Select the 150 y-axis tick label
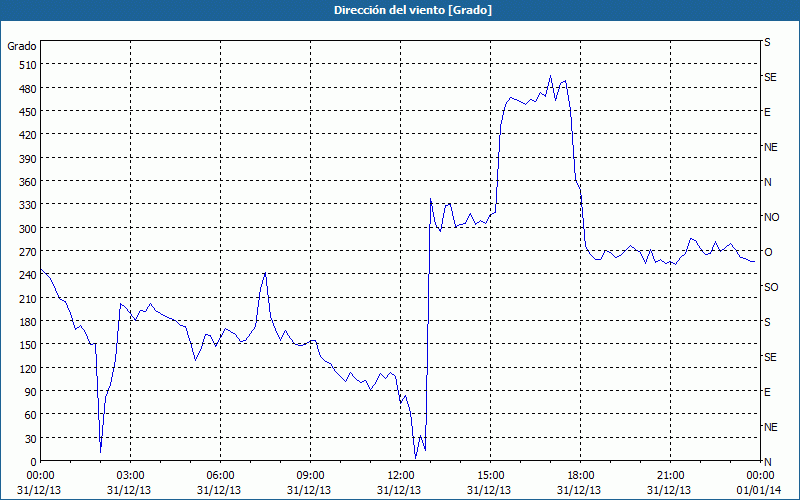 28,345
